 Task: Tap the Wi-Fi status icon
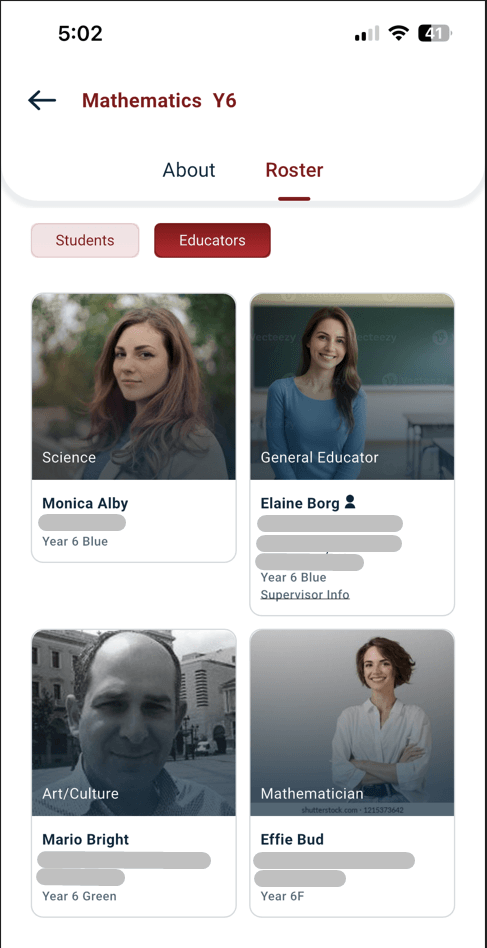(398, 34)
